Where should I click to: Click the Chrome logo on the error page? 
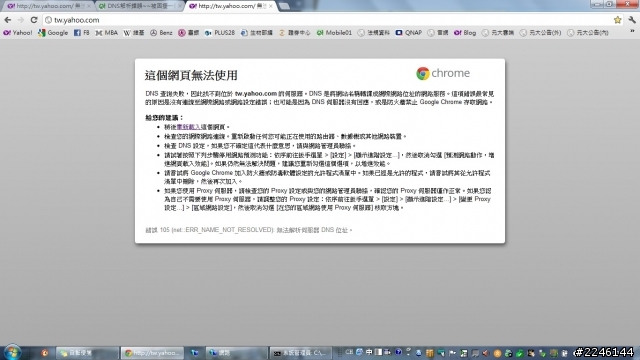[443, 73]
